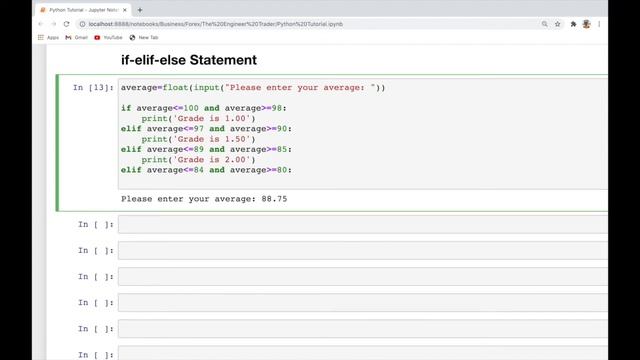Click the output 'Please enter your average: 88.75'
The image size is (640, 360).
click(x=204, y=199)
